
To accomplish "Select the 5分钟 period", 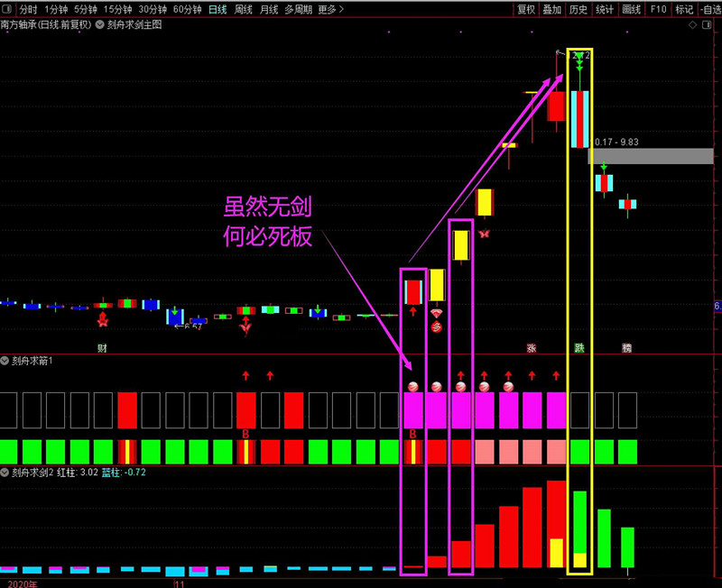I will 86,9.
